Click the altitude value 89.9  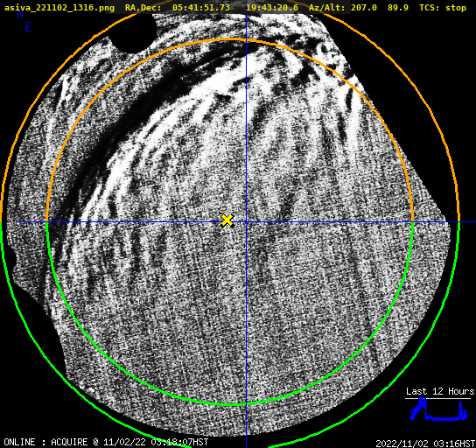point(398,8)
